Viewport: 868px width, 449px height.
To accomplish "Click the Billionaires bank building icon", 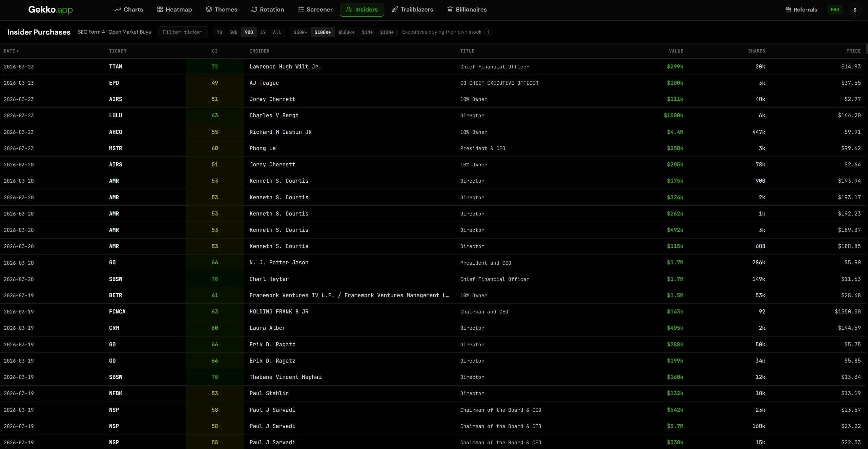I will (450, 9).
